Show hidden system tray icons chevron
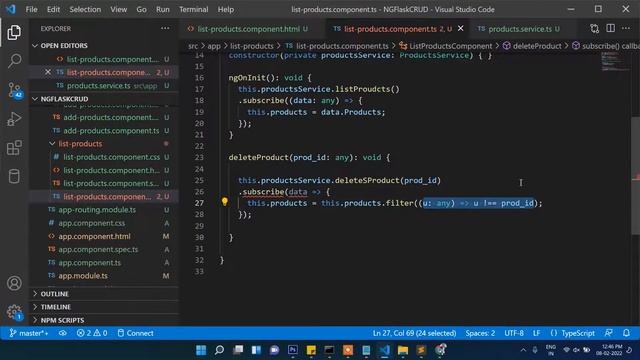640x360 pixels. [x=523, y=350]
